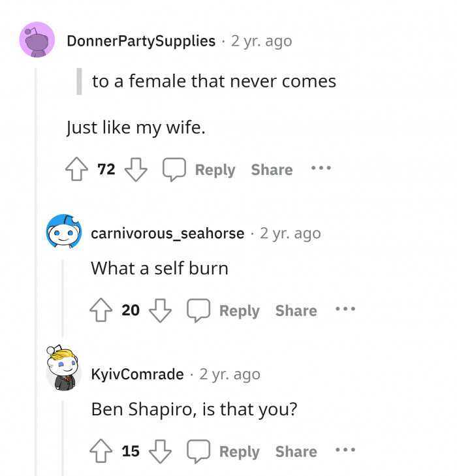457x476 pixels.
Task: Reply to KyivComrade's Ben Shapiro comment
Action: (239, 452)
